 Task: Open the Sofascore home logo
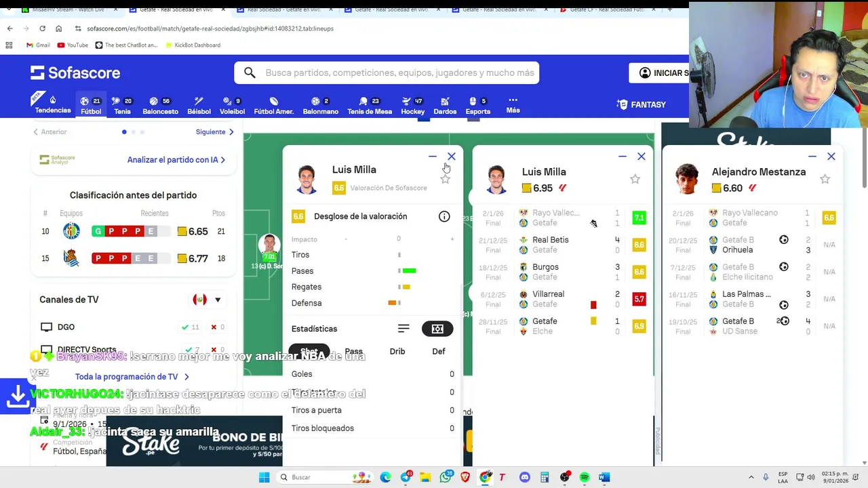click(75, 73)
